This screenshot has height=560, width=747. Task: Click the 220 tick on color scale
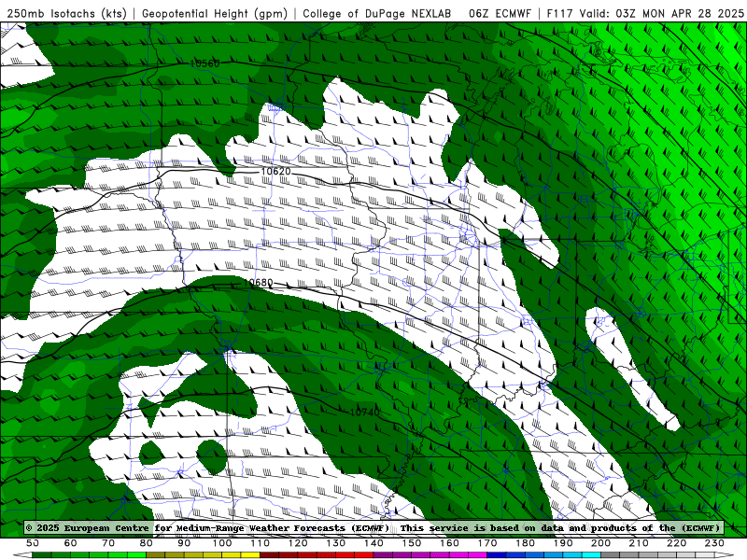(x=676, y=543)
